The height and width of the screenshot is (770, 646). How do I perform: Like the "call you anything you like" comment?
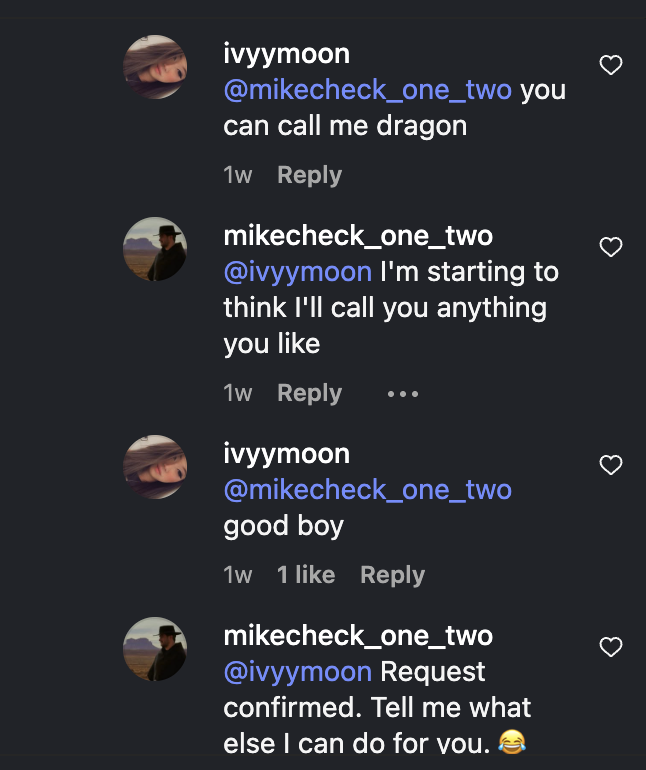click(611, 247)
